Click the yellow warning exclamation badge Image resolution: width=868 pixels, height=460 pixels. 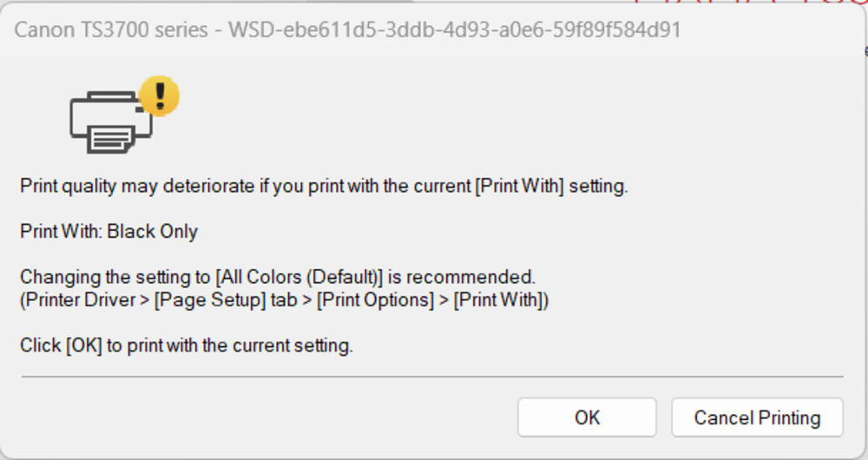point(159,94)
